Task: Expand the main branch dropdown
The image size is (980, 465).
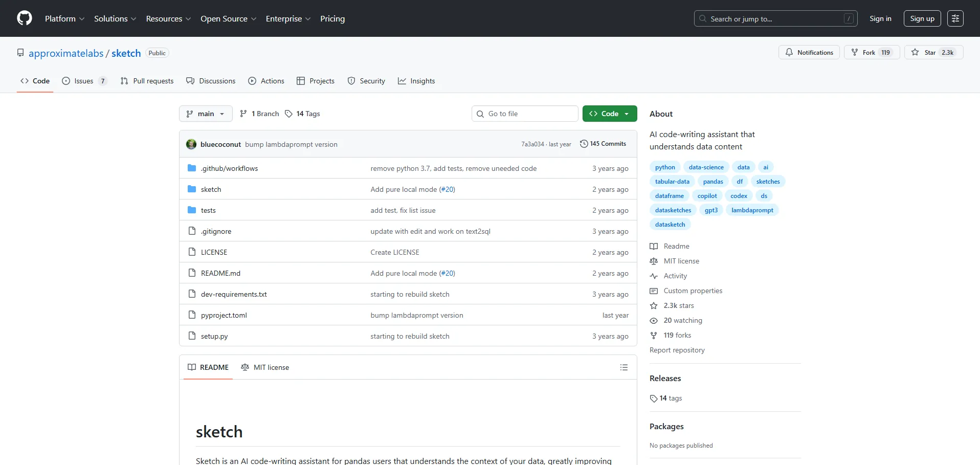Action: 206,114
